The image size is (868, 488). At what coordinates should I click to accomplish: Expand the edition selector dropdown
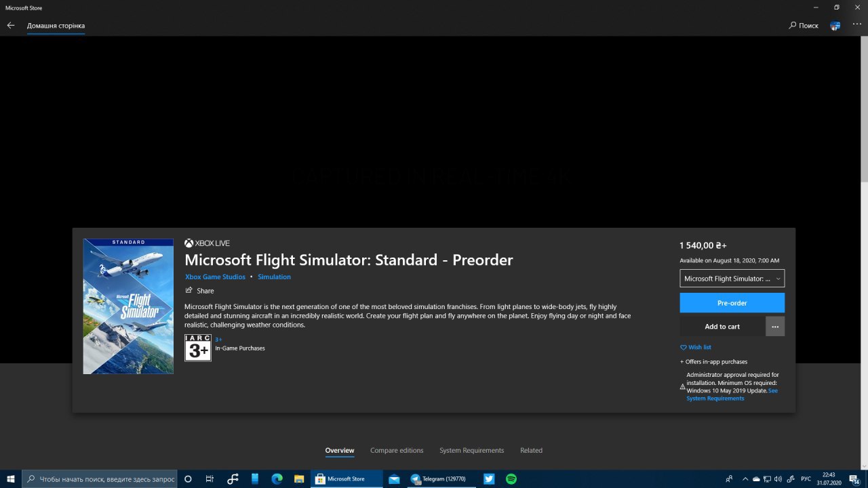pyautogui.click(x=732, y=279)
